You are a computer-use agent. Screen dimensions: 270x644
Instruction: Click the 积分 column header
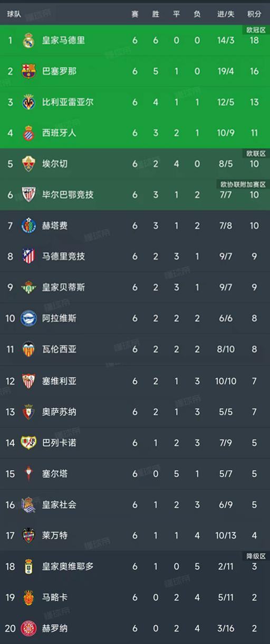tap(255, 14)
